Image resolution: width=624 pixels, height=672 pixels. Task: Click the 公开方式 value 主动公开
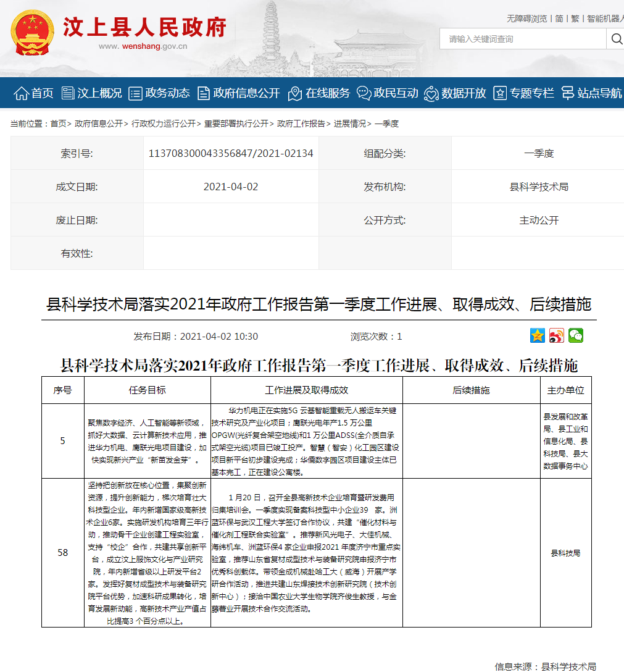539,220
